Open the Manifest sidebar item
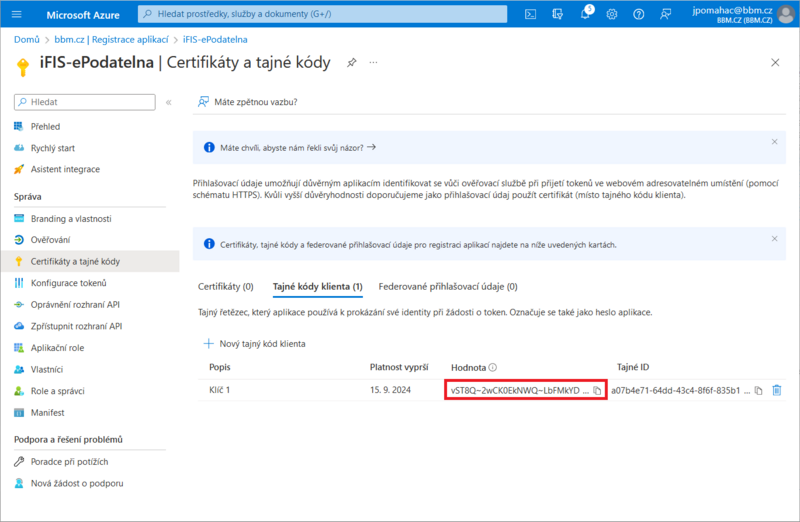 [48, 412]
